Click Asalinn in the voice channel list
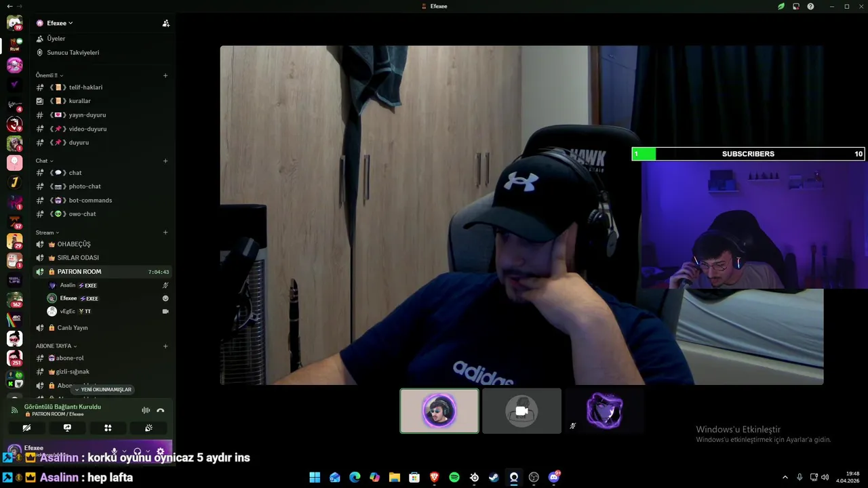 tap(108, 285)
